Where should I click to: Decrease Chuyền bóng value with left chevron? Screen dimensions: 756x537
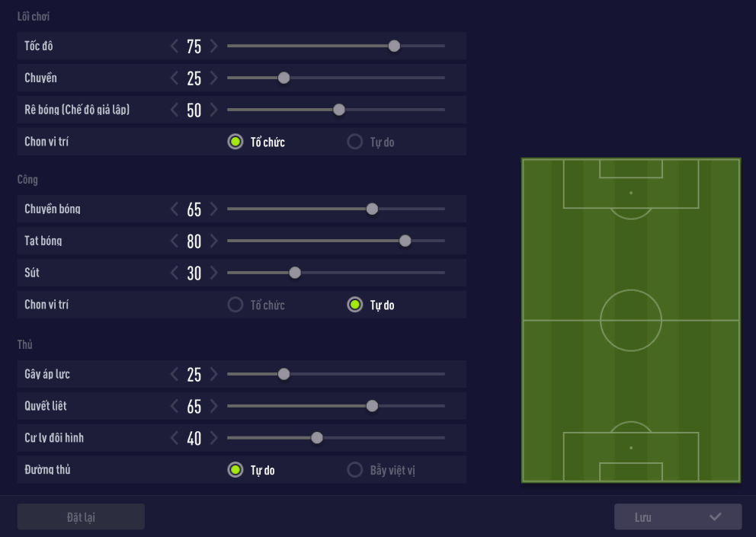[x=175, y=209]
